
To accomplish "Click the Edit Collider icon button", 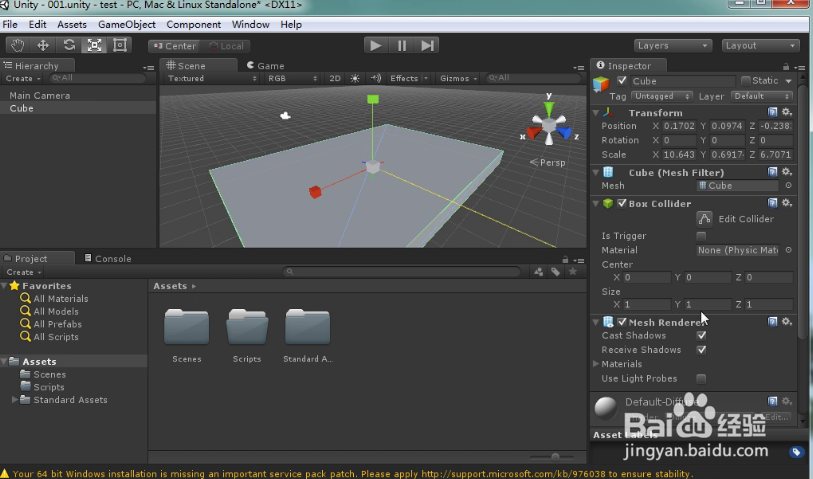I will [x=704, y=219].
